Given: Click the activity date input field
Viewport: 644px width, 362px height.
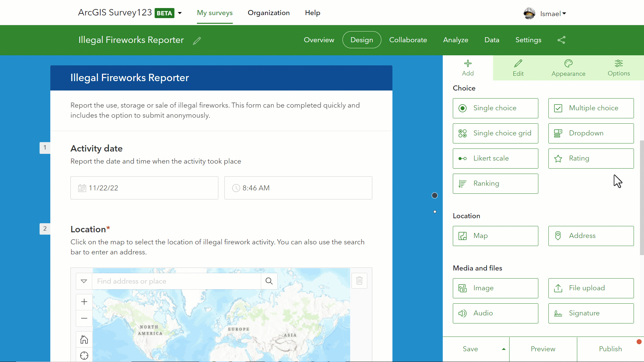Looking at the screenshot, I should (x=144, y=188).
